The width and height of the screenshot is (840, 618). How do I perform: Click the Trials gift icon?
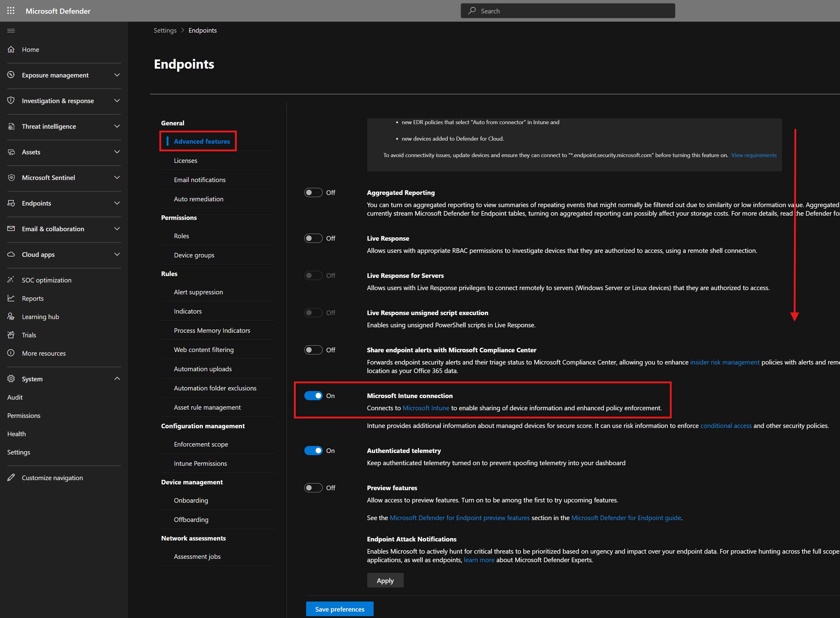pos(11,335)
